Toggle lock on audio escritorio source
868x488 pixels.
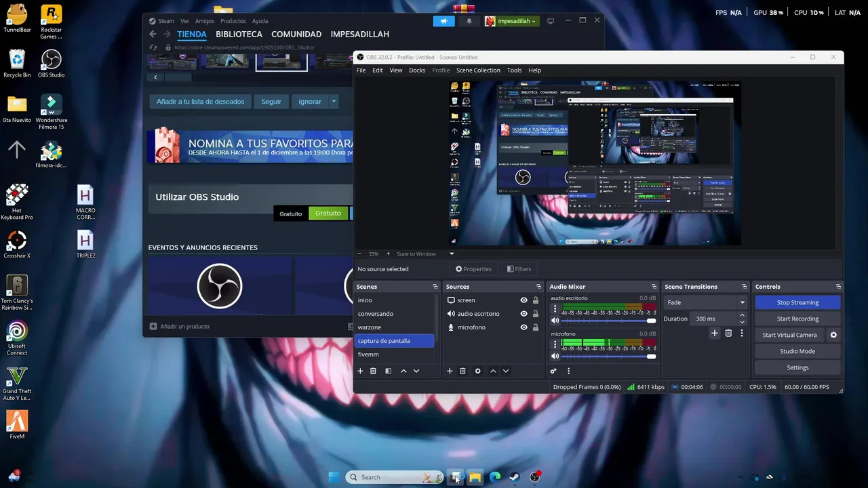click(x=536, y=314)
